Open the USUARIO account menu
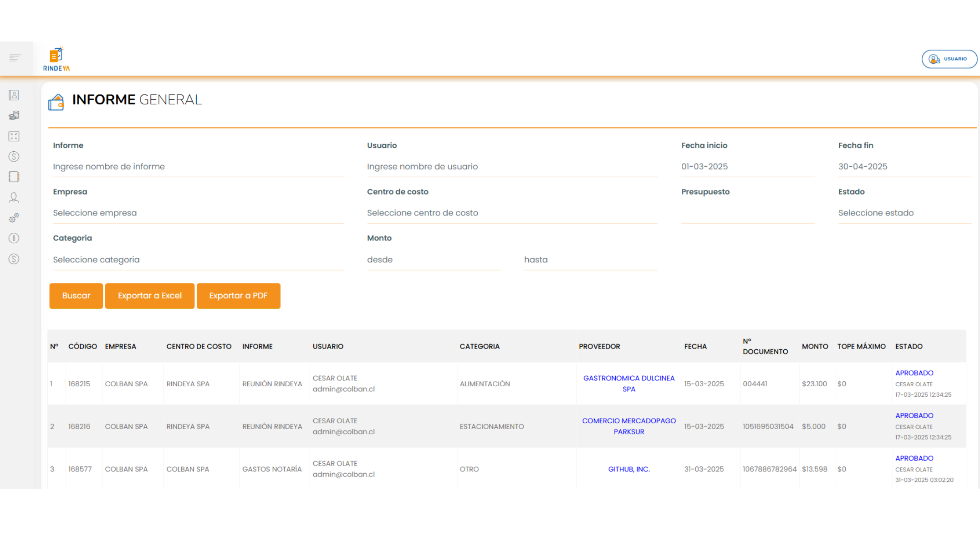This screenshot has height=543, width=980. 949,59
